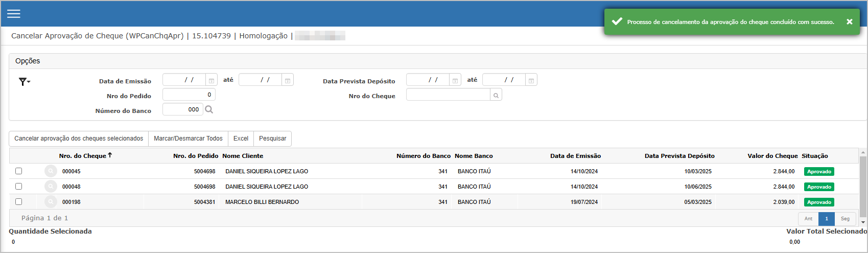View details of cheque 000045
This screenshot has width=868, height=253.
51,171
